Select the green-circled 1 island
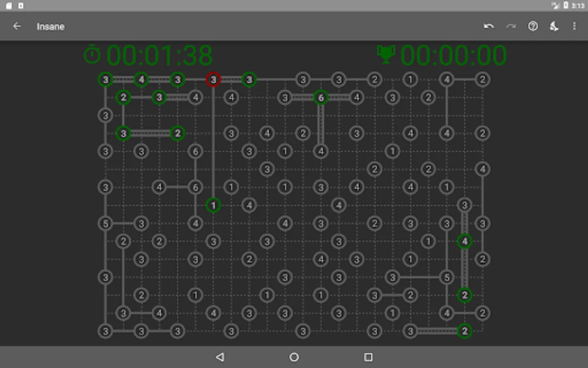Image resolution: width=588 pixels, height=368 pixels. pyautogui.click(x=213, y=205)
